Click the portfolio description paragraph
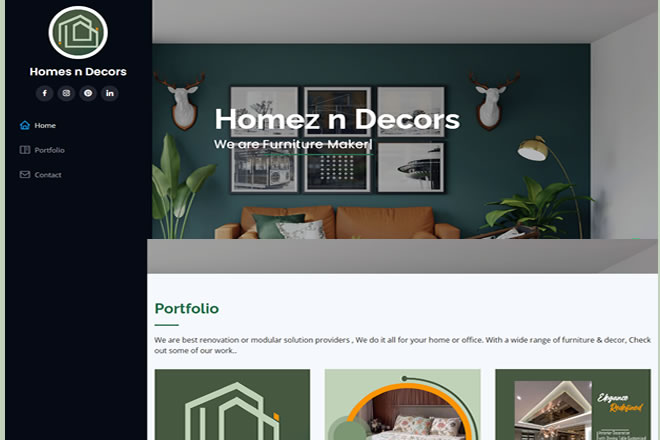Viewport: 660px width, 440px height. (x=402, y=345)
